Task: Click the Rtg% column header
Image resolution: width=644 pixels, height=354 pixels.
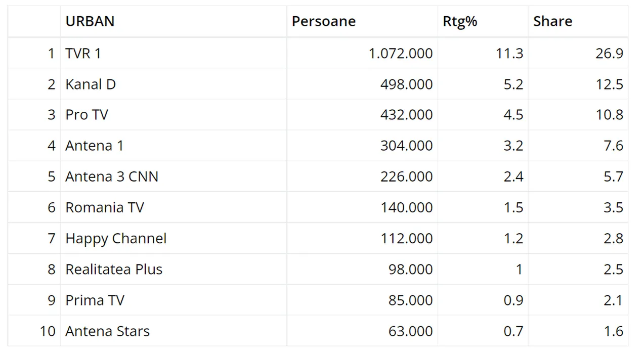Action: [459, 21]
